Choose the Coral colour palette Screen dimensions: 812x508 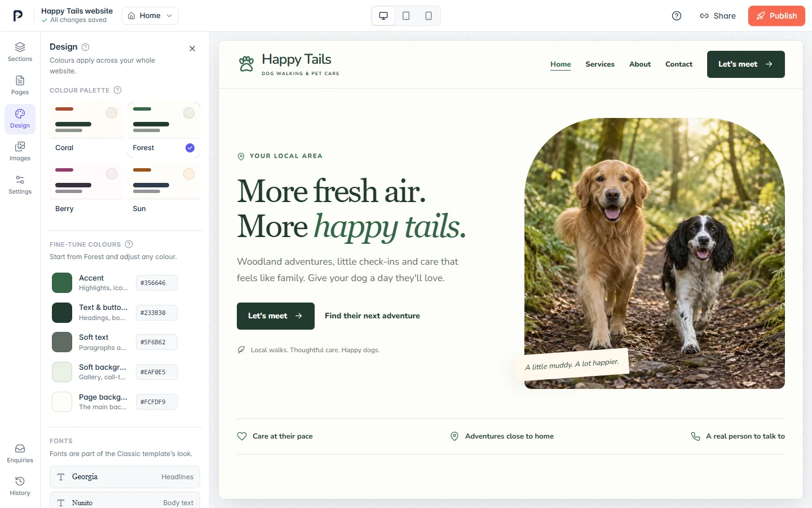pos(86,129)
